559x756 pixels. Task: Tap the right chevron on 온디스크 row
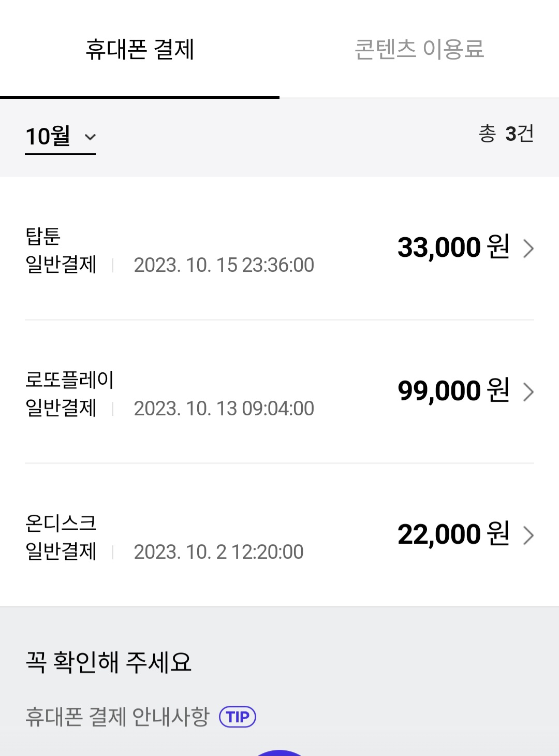pyautogui.click(x=528, y=535)
